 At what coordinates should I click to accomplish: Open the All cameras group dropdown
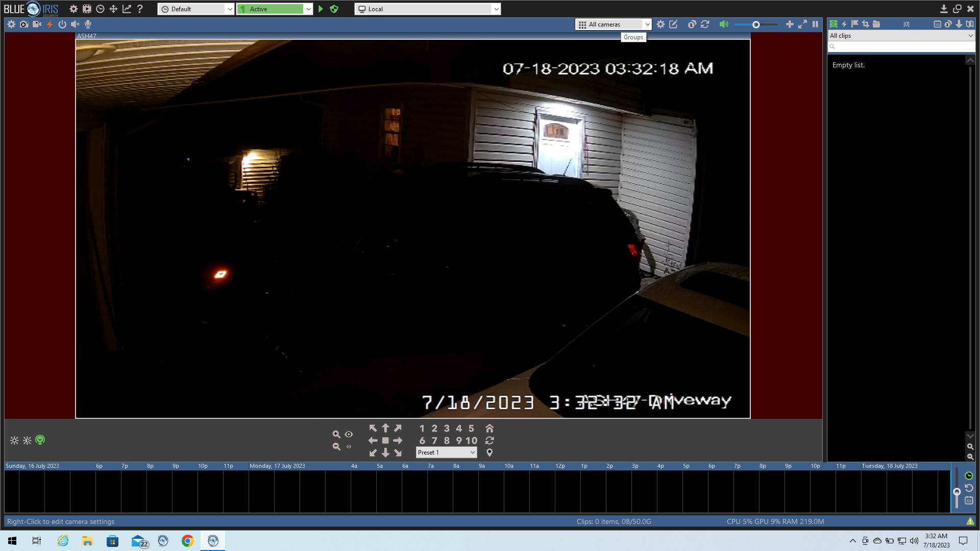point(614,24)
